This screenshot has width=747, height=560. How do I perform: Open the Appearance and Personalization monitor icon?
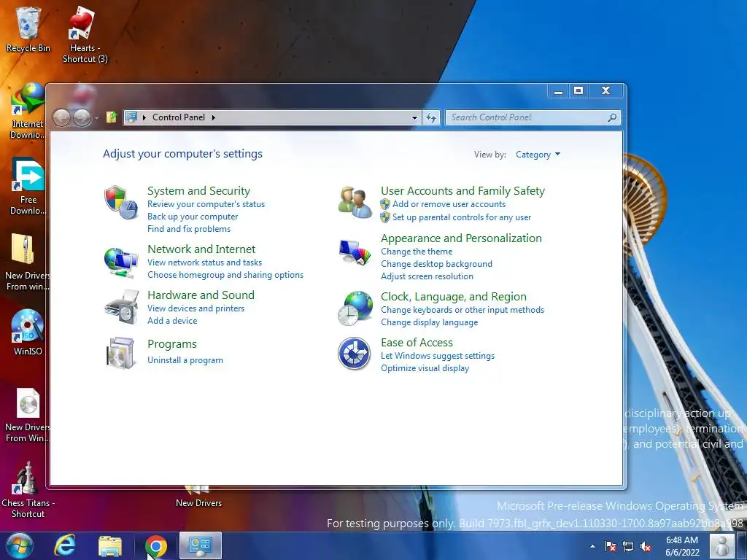355,252
